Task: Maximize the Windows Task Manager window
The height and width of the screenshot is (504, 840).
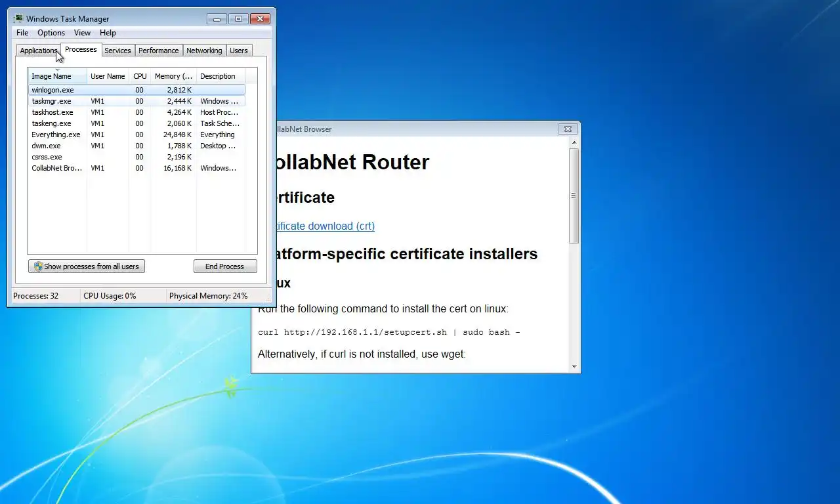Action: click(238, 19)
